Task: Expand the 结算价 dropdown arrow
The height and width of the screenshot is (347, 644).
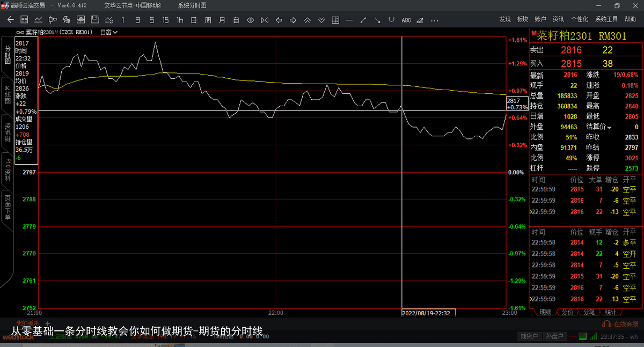Action: click(x=609, y=128)
